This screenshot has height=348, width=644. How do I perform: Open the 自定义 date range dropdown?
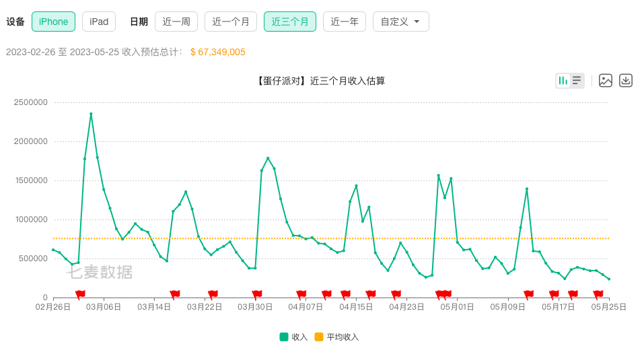point(400,22)
